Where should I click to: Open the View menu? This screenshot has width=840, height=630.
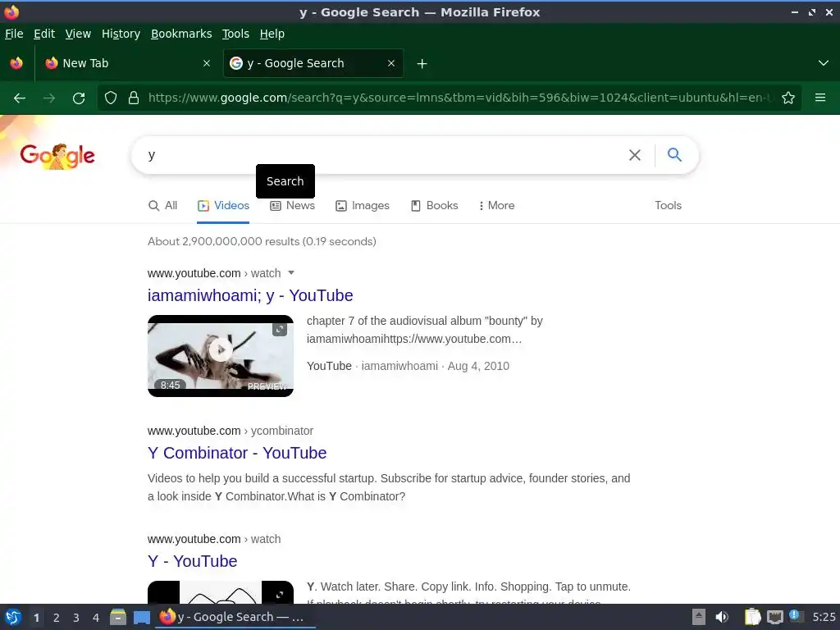click(78, 34)
